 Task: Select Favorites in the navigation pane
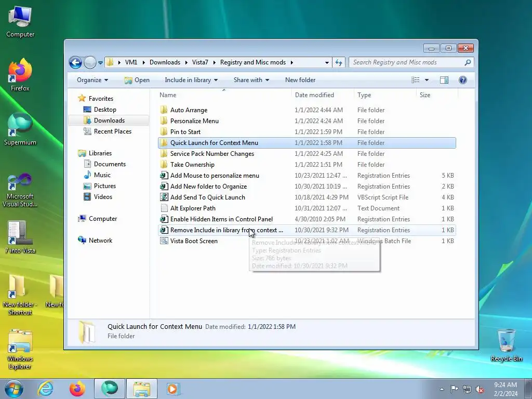tap(101, 99)
